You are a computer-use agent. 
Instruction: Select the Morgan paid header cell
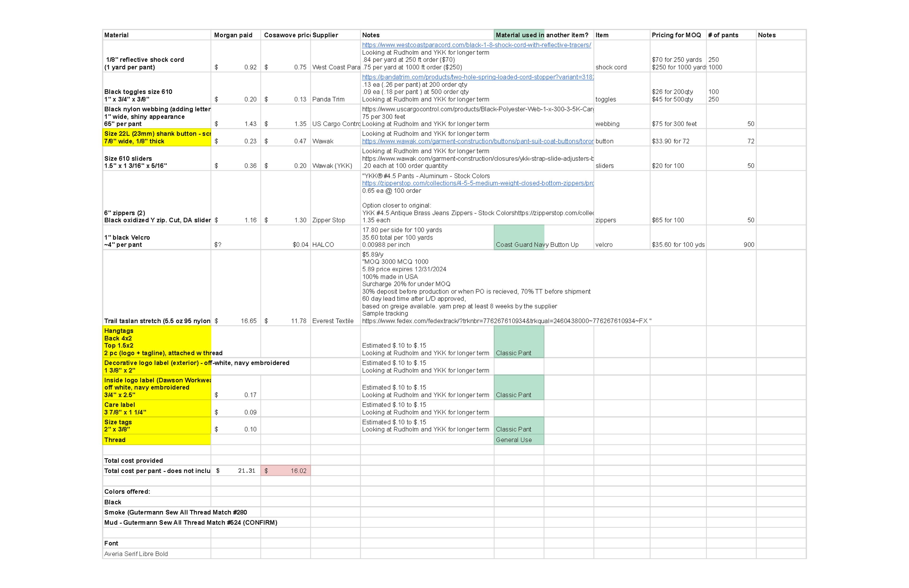(x=235, y=35)
